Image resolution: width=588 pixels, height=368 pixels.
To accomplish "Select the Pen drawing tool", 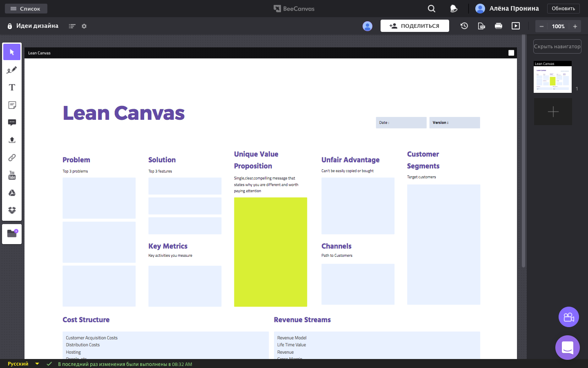I will click(x=12, y=70).
